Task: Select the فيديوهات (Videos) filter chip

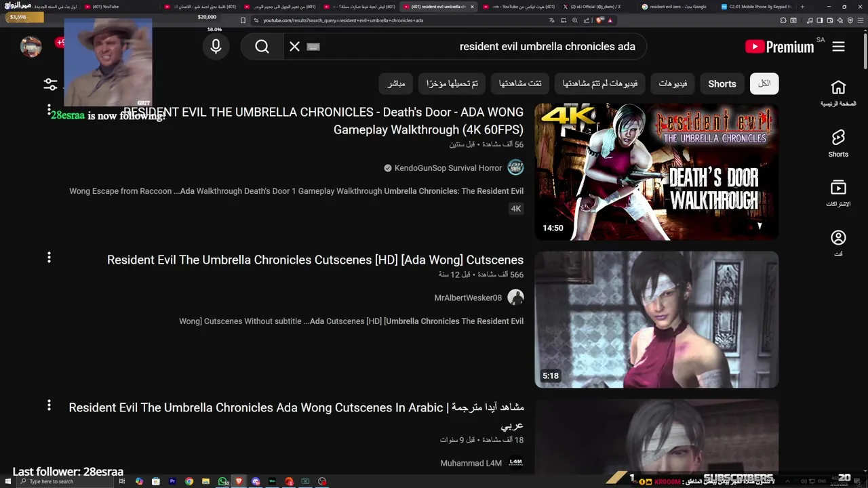Action: click(x=673, y=83)
